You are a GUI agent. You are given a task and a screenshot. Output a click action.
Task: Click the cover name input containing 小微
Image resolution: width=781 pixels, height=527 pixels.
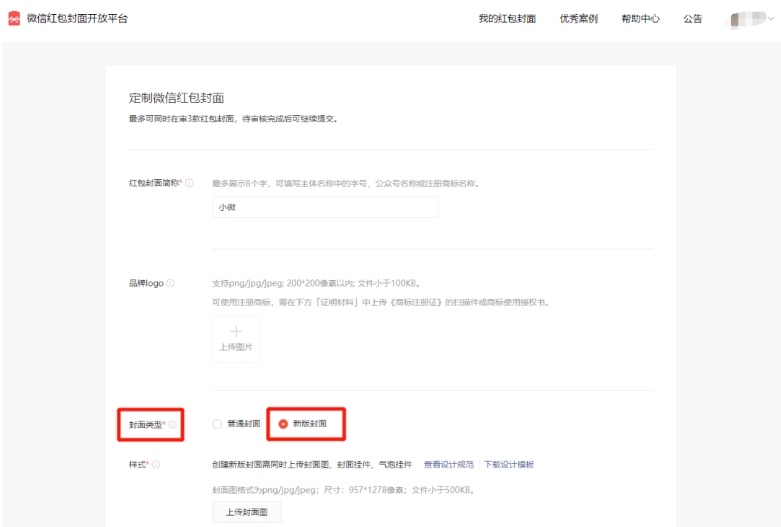[x=325, y=207]
